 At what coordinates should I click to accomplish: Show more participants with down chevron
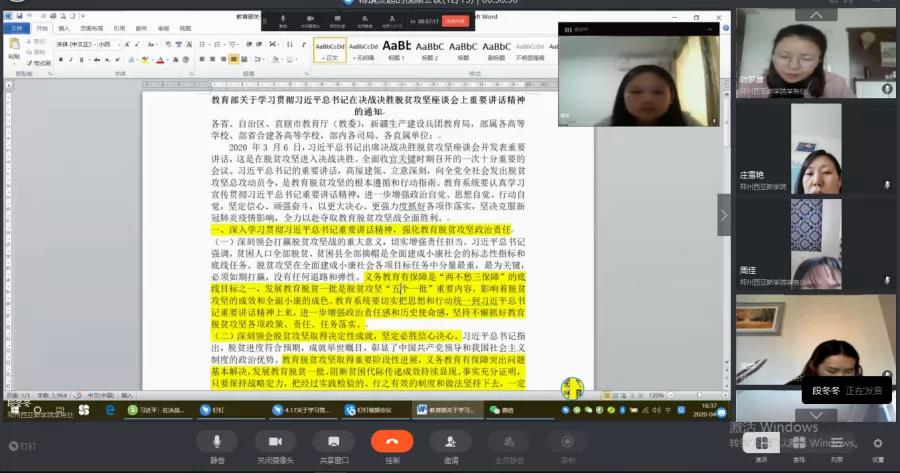816,414
